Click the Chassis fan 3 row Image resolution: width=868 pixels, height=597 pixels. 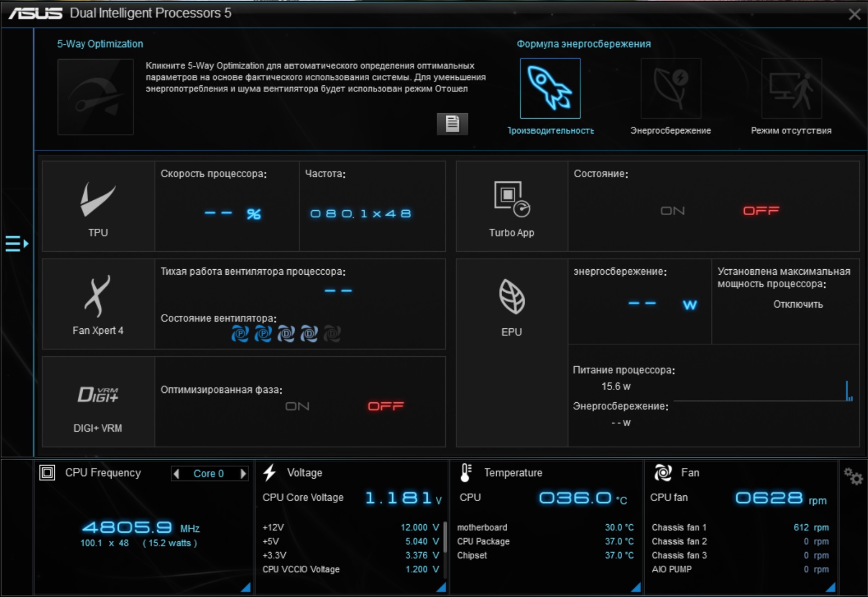point(740,555)
